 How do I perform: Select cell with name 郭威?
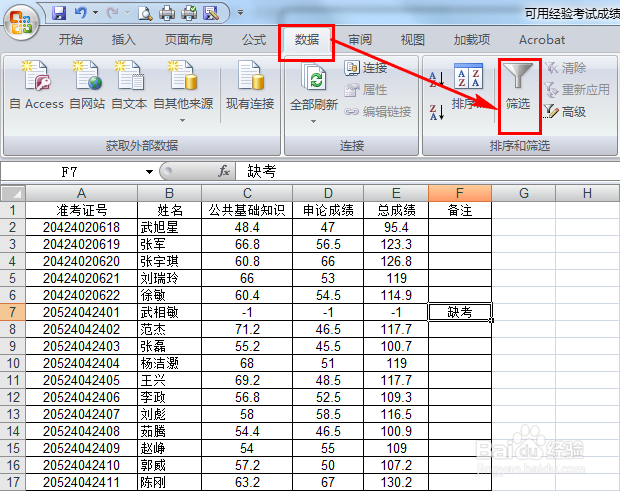169,465
